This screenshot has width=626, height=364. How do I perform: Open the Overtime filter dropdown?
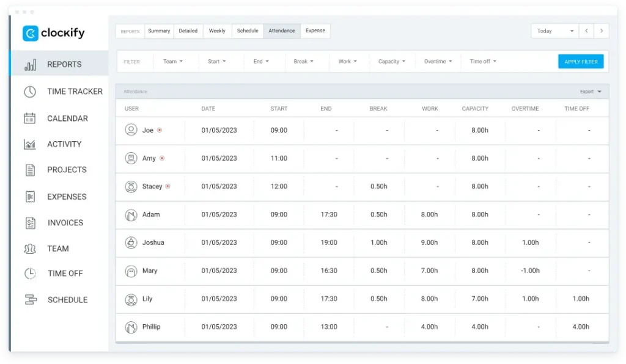[x=438, y=61]
